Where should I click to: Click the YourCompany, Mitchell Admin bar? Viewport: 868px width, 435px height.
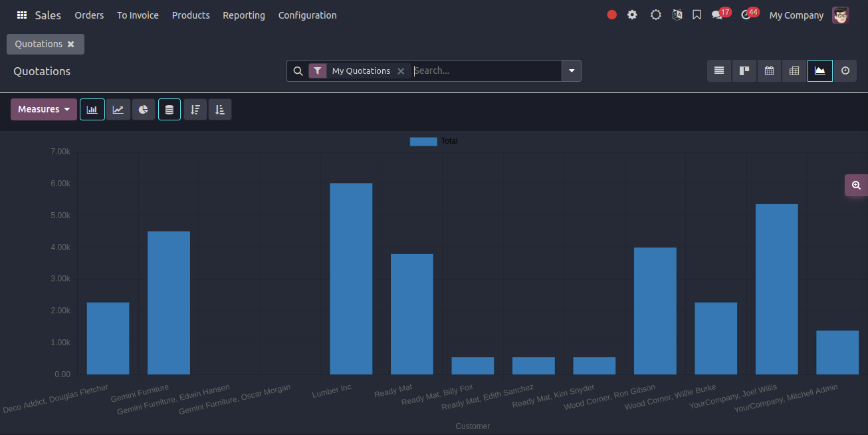[837, 353]
